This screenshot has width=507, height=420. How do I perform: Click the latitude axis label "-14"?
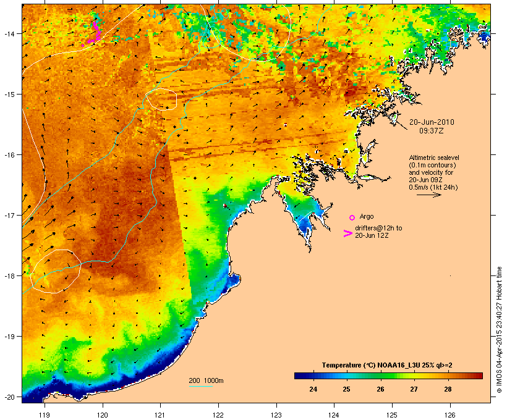9,33
